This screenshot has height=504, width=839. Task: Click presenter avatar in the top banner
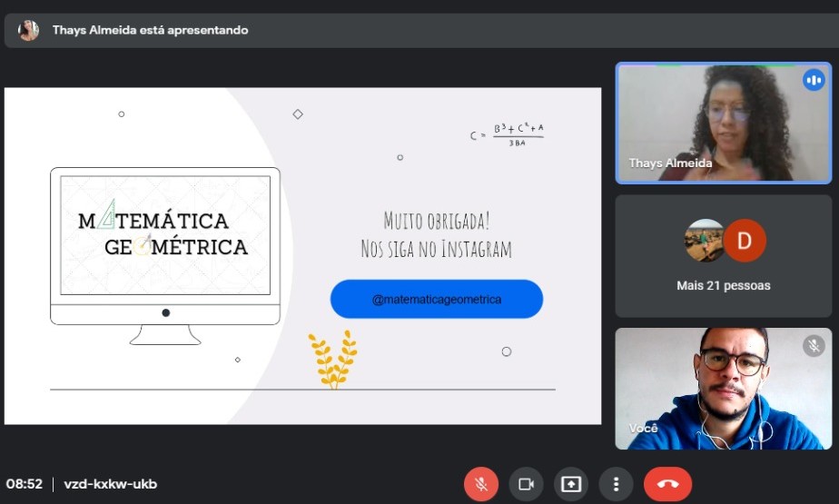point(29,30)
